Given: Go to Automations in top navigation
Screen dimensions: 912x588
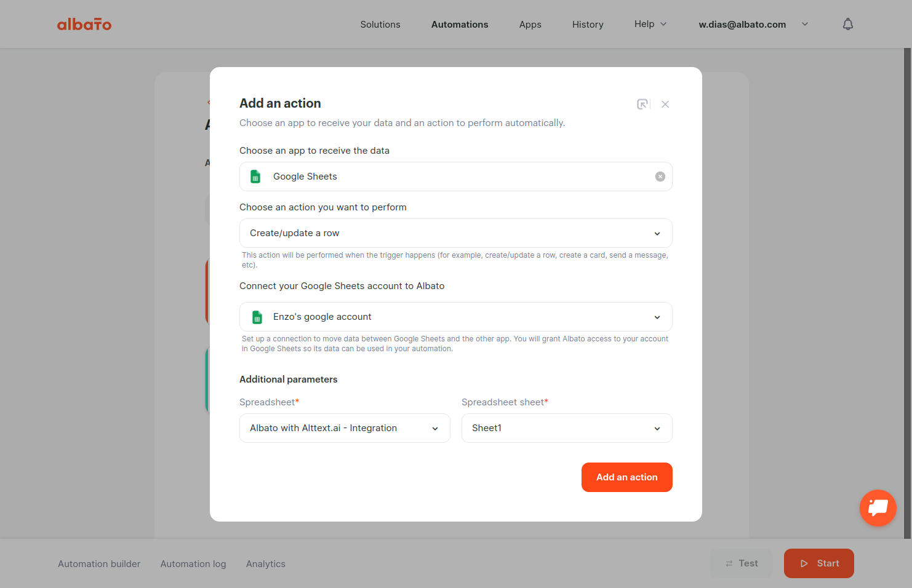Looking at the screenshot, I should [460, 25].
